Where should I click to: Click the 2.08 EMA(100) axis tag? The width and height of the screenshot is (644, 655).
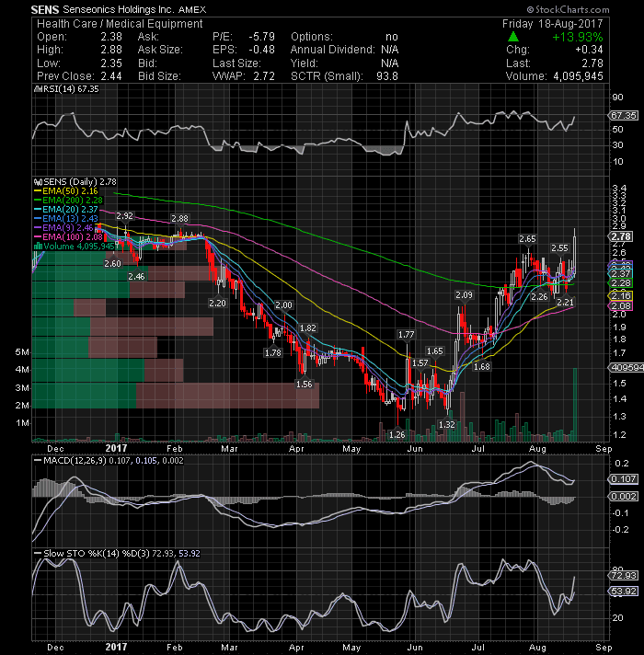coord(621,305)
